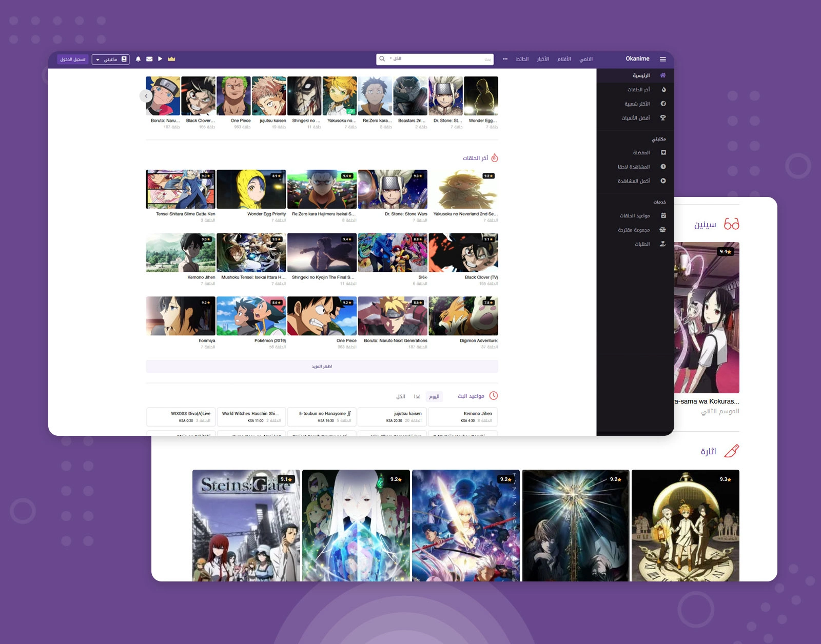Open the SK∞ episode card
The height and width of the screenshot is (644, 821).
[x=393, y=253]
